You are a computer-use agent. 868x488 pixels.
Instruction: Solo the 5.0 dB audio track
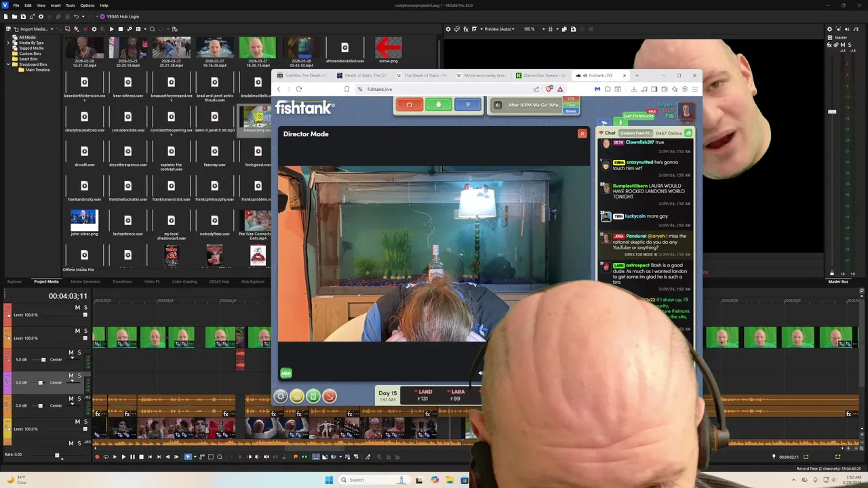click(x=79, y=352)
